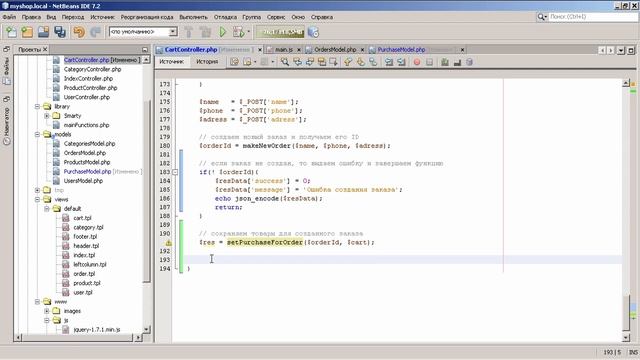Image resolution: width=640 pixels, height=360 pixels.
Task: Click the Comment icon in editor toolbar
Action: tap(445, 62)
